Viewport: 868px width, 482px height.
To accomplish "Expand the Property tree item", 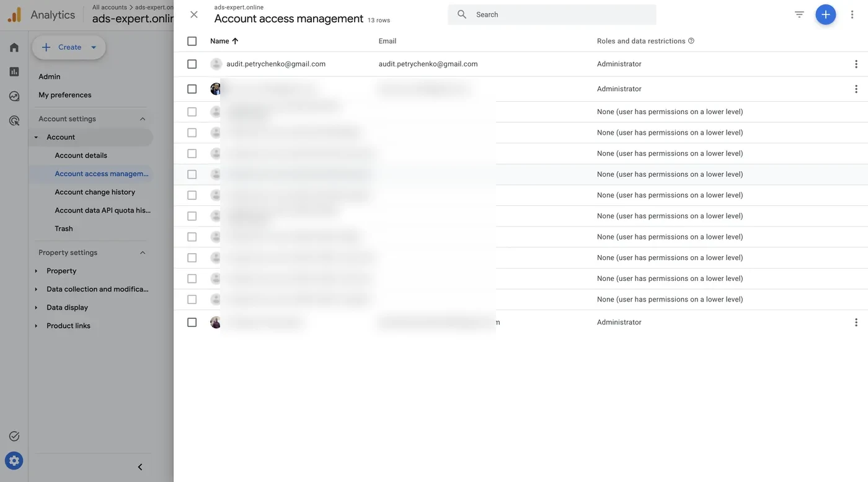I will point(36,271).
